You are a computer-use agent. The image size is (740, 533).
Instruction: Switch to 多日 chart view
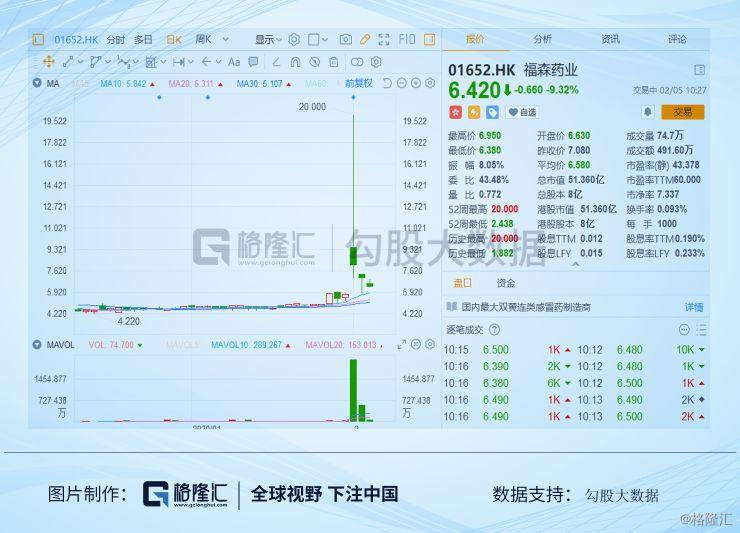(143, 40)
